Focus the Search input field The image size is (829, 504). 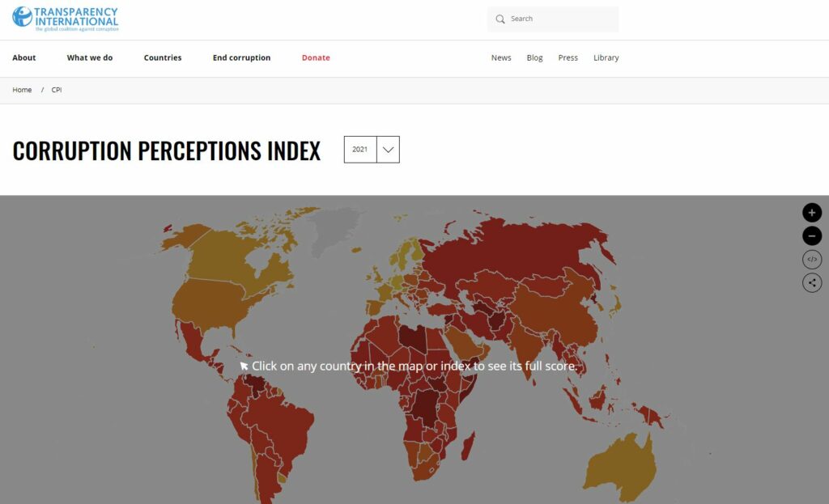click(x=553, y=19)
